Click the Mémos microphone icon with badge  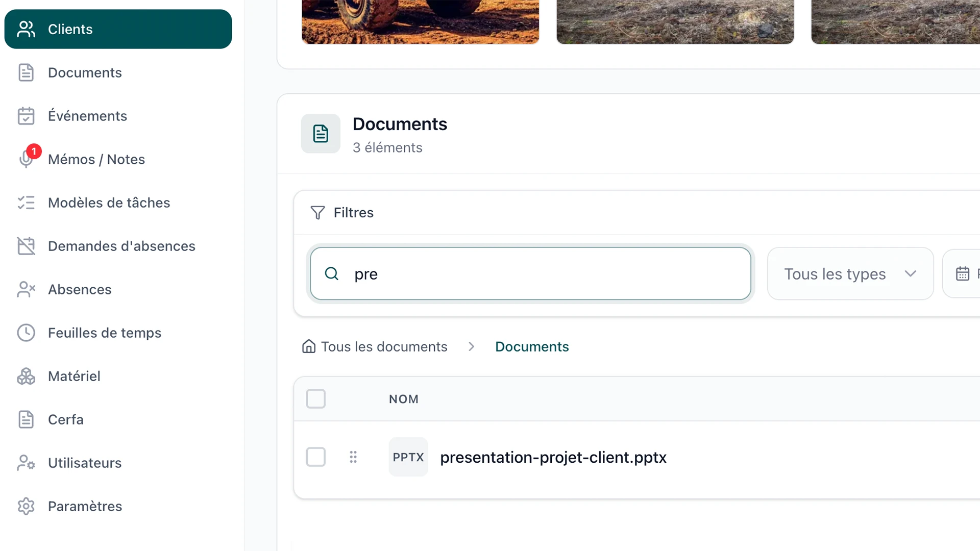(x=26, y=158)
